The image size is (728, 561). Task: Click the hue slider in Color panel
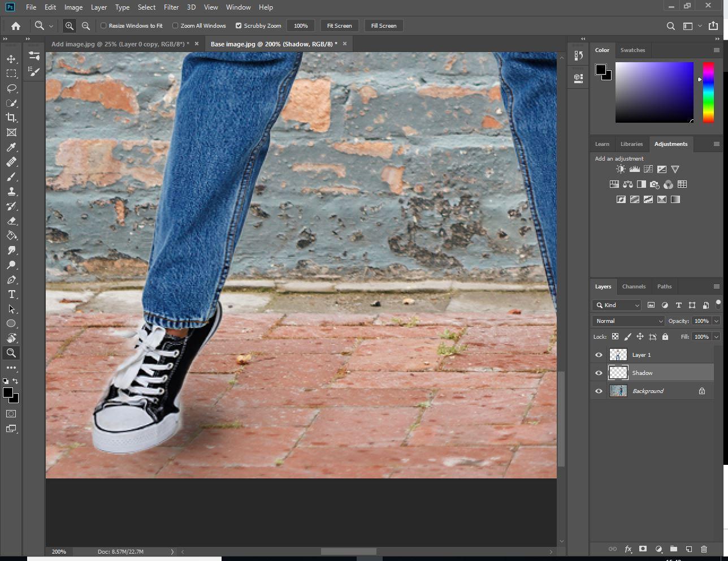pos(708,92)
